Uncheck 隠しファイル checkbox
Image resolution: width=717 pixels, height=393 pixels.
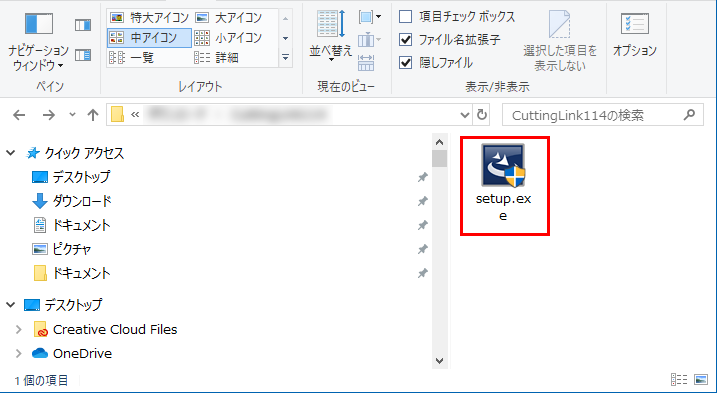click(x=406, y=62)
